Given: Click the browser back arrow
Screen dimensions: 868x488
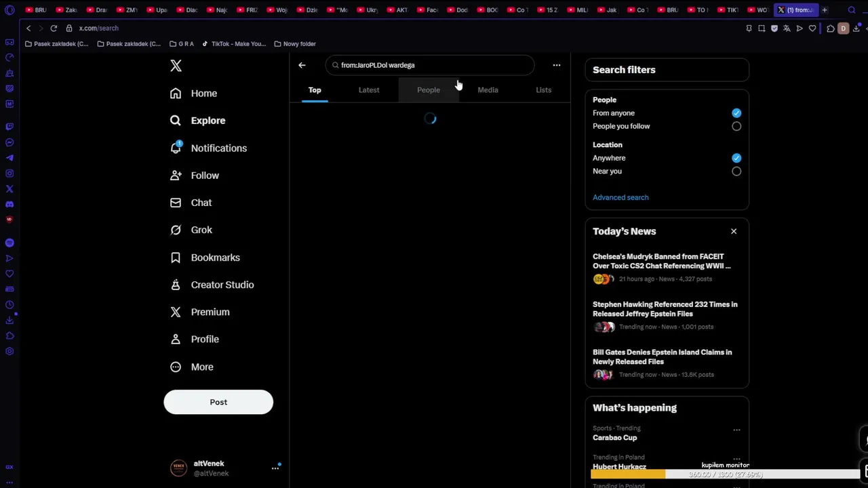Looking at the screenshot, I should [28, 28].
